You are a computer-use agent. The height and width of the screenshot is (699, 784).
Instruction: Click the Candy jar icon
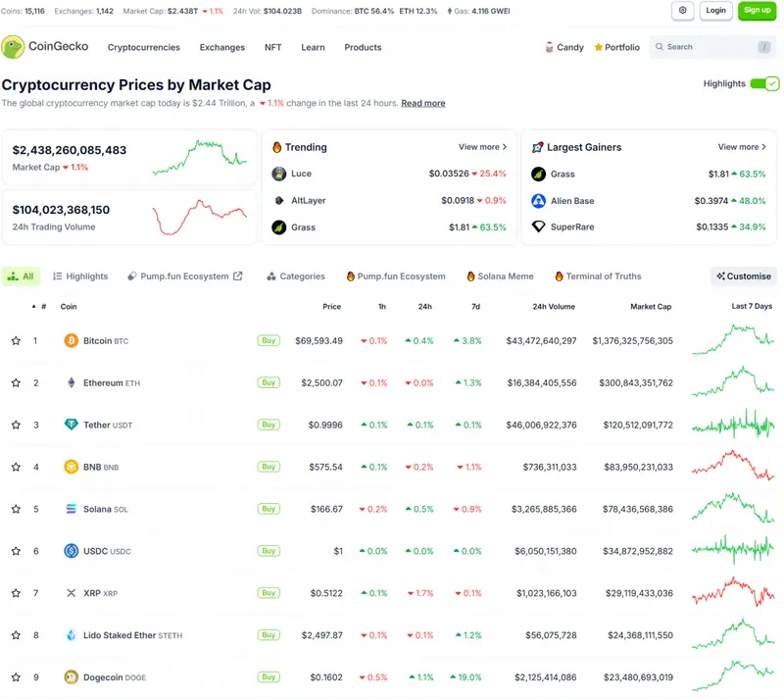[x=549, y=47]
